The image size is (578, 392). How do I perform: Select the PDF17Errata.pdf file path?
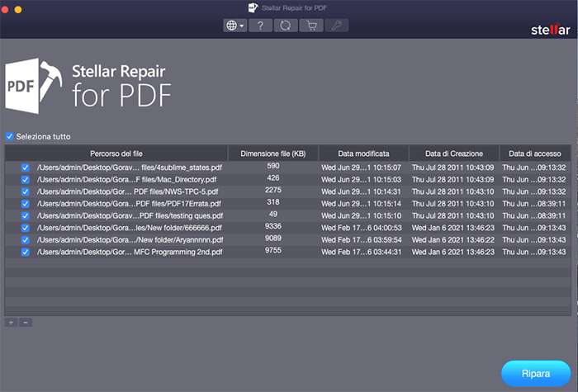(x=129, y=204)
